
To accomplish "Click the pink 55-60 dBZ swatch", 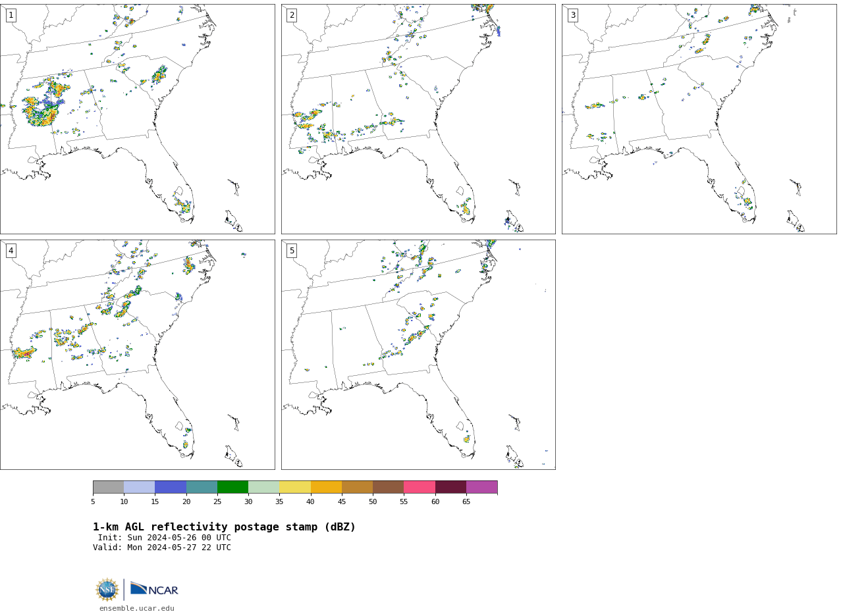I will [420, 487].
